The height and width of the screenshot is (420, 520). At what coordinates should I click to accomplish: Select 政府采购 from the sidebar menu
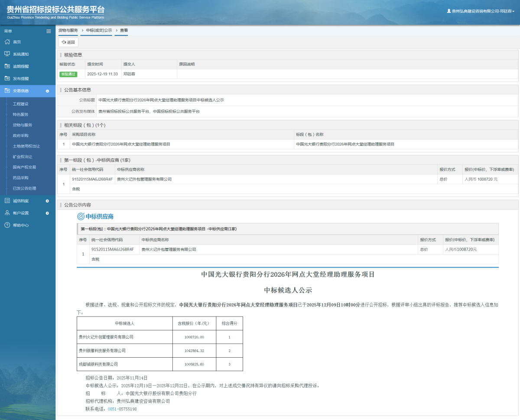click(21, 135)
